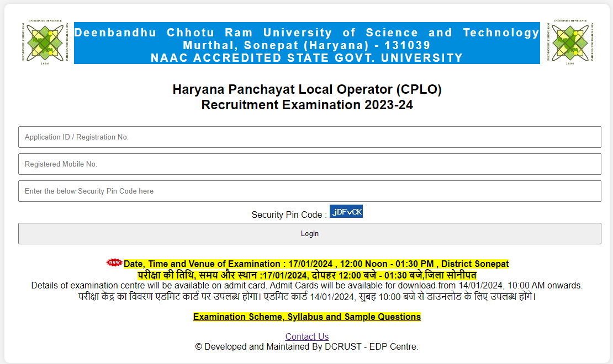613x364 pixels.
Task: Click the 'Haryana Panchayat Local Operator (CPLO)' heading
Action: [x=307, y=89]
